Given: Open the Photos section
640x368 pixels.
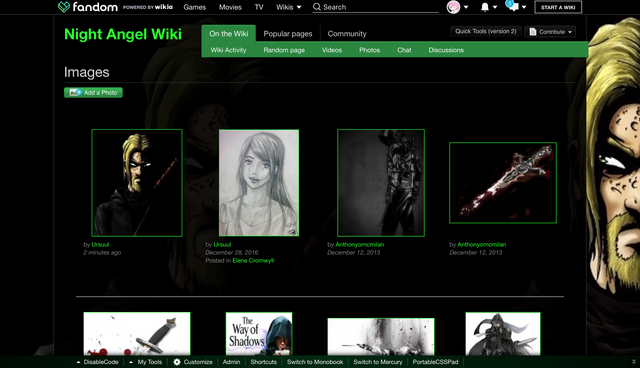Looking at the screenshot, I should (x=369, y=50).
